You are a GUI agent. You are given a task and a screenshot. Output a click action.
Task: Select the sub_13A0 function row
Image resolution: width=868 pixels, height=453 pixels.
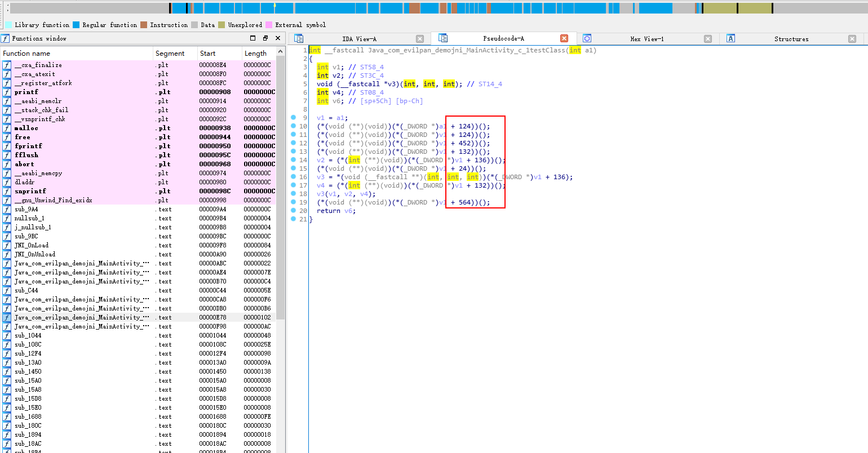coord(139,362)
